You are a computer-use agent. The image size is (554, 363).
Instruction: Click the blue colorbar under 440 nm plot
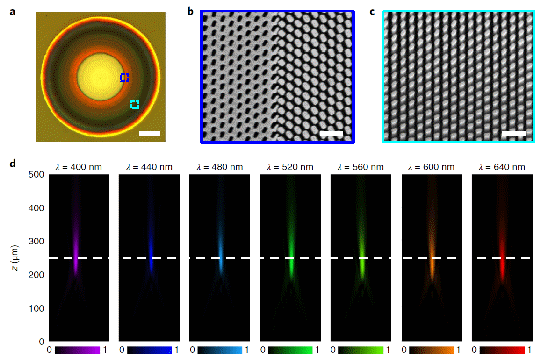pyautogui.click(x=149, y=350)
